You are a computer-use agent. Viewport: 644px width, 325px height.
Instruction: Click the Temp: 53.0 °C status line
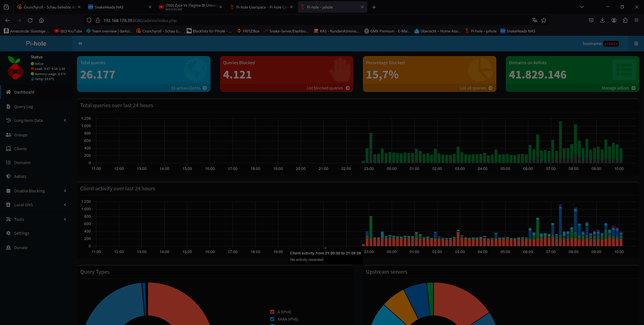point(42,79)
